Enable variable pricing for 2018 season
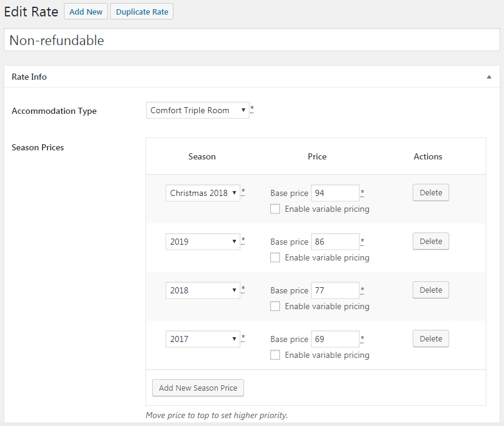 [x=275, y=306]
